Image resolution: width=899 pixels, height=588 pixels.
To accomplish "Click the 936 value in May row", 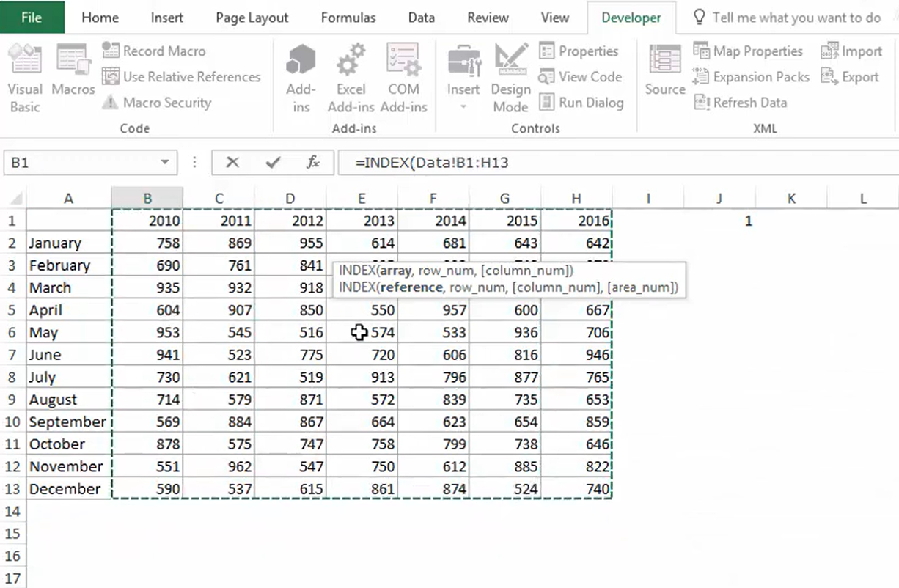I will click(505, 332).
